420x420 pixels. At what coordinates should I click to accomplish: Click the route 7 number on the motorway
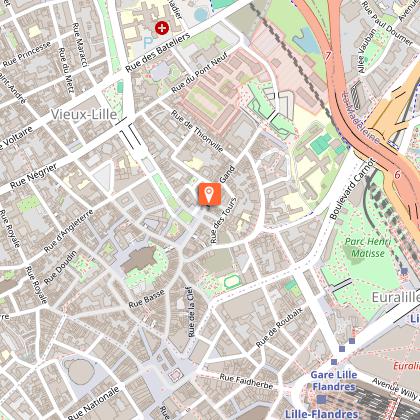(x=328, y=55)
